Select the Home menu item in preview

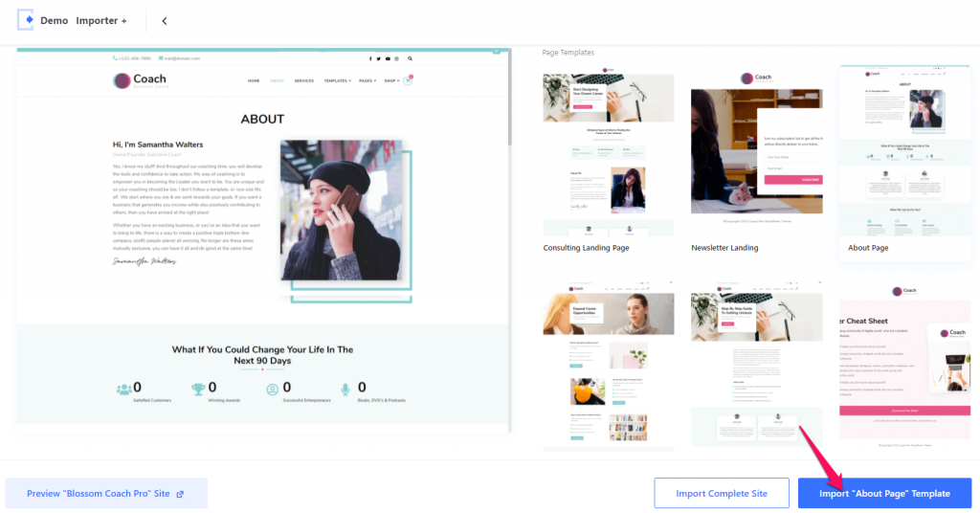click(254, 80)
